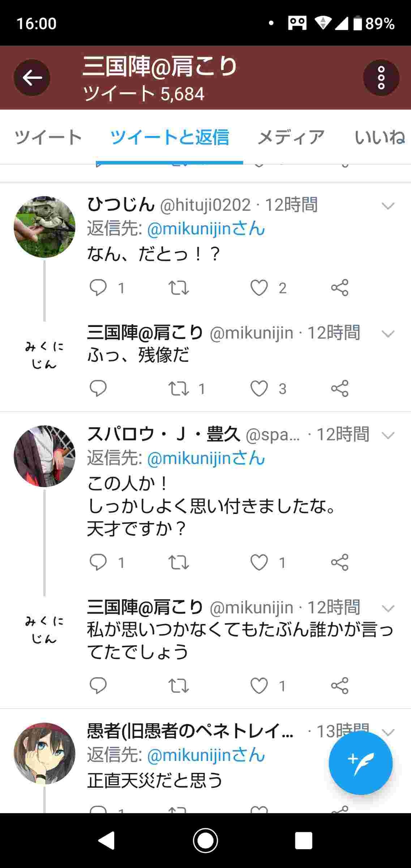Share the 私が思いつかなくても tweet
The width and height of the screenshot is (411, 868).
(x=340, y=686)
